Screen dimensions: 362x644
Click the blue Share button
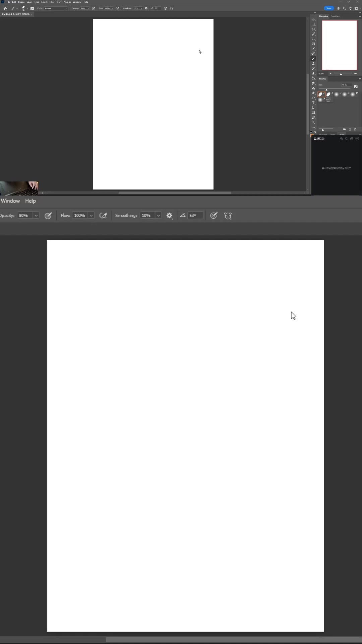click(x=329, y=8)
